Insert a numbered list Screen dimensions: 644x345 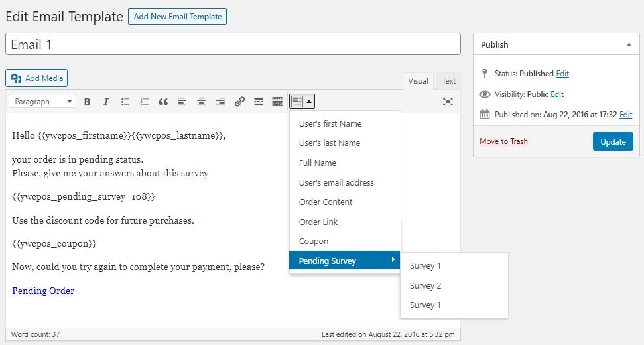tap(144, 102)
